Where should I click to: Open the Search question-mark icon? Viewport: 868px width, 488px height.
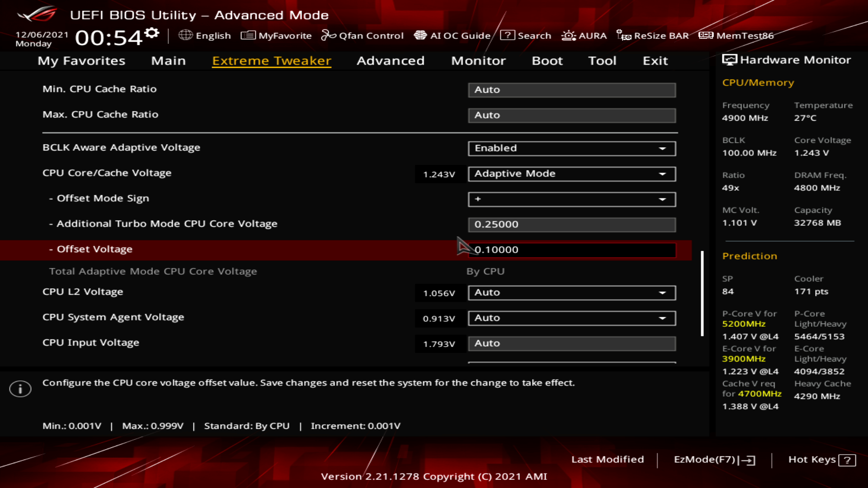pyautogui.click(x=507, y=35)
